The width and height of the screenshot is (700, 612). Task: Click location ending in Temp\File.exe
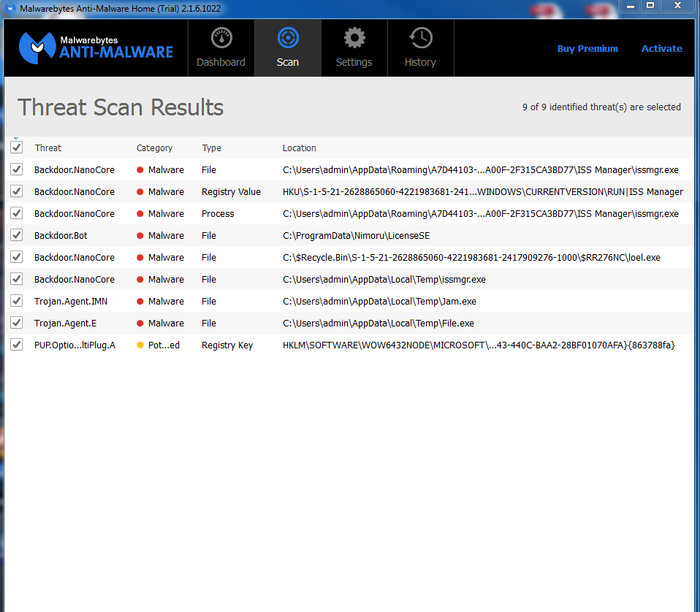(378, 324)
